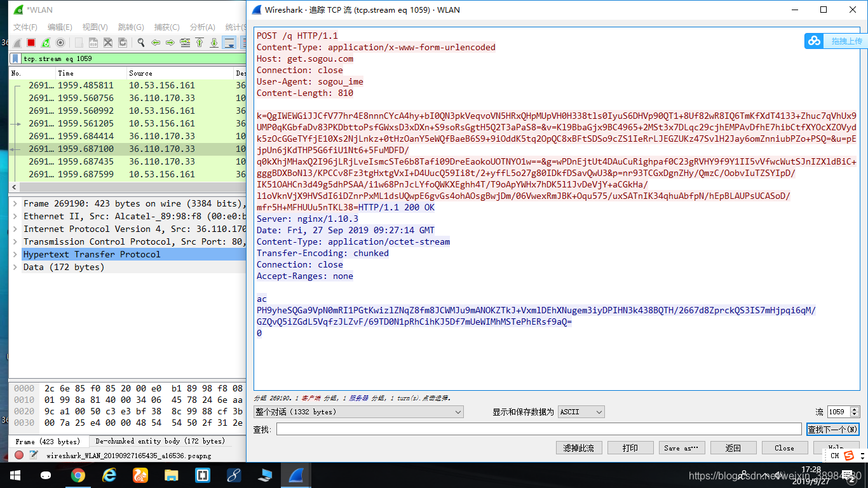Open 分析(A) menu
Screen dimensions: 868x488
tap(202, 27)
